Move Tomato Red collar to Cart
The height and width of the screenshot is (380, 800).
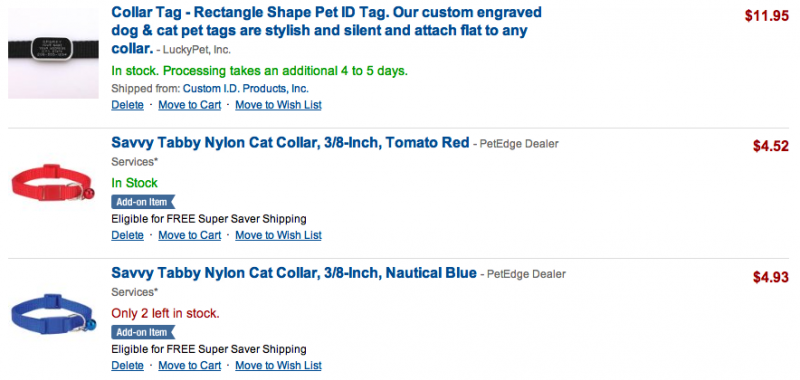click(x=190, y=235)
